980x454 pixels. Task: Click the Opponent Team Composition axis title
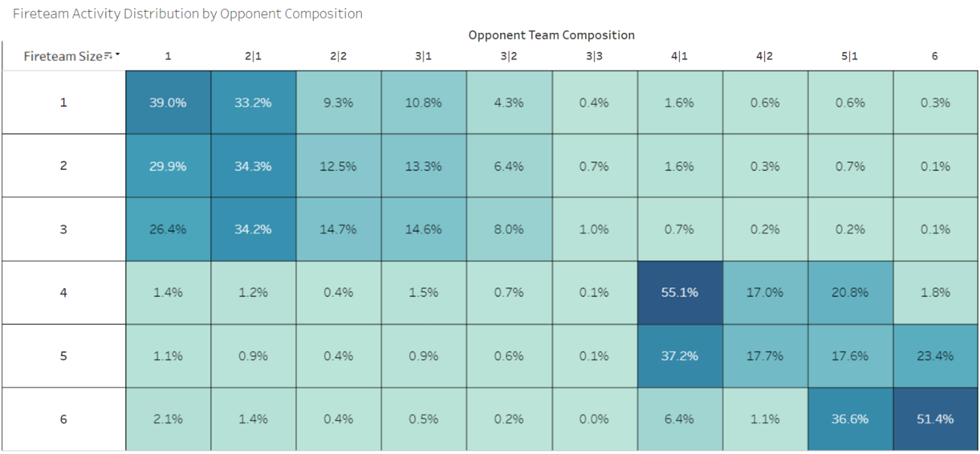(x=551, y=35)
